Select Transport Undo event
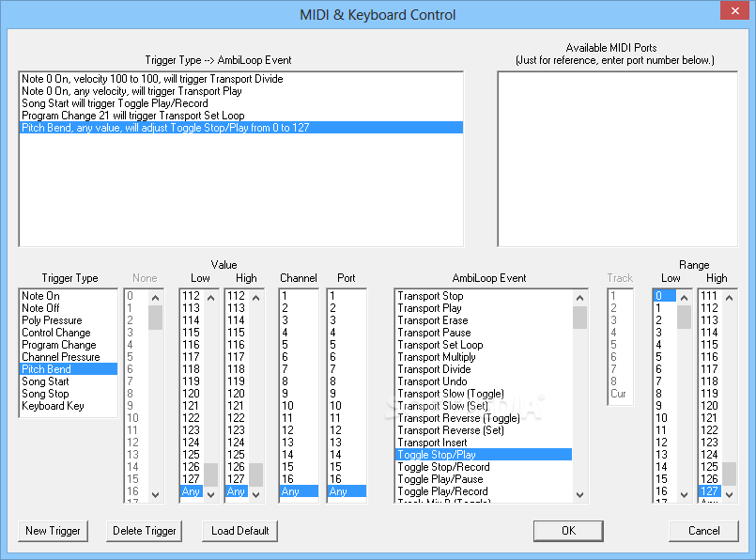 tap(484, 381)
